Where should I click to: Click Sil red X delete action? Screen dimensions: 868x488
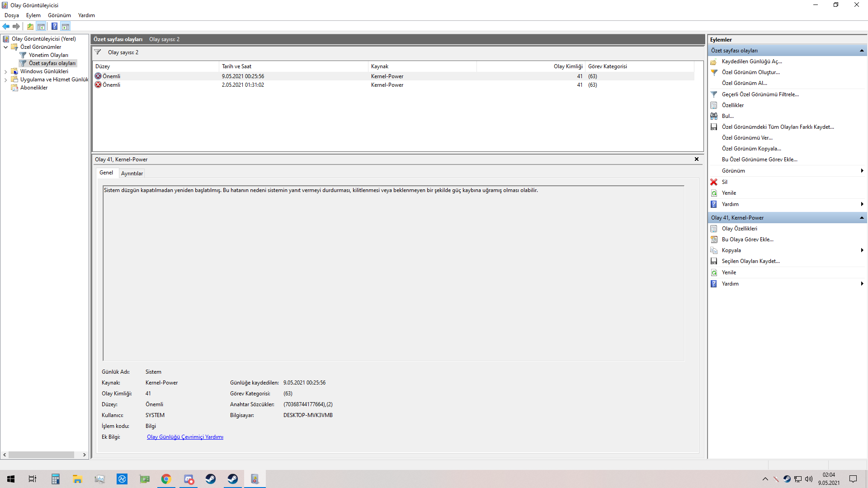724,182
